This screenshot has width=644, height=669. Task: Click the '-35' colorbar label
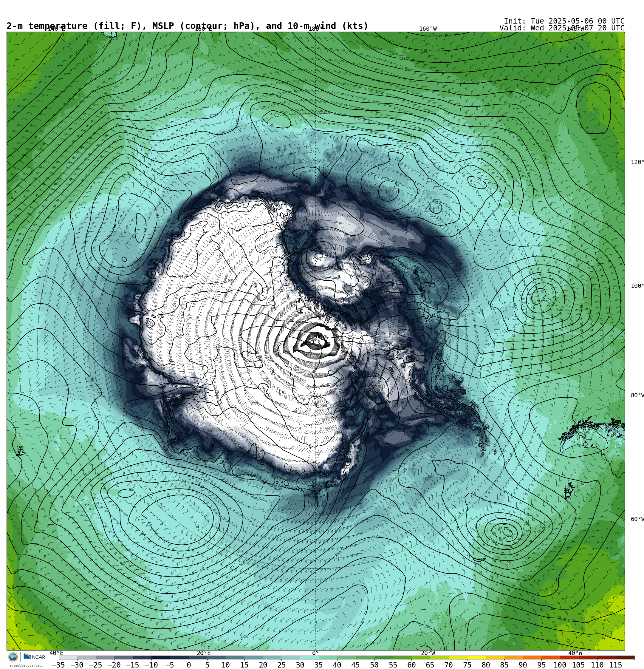click(58, 665)
